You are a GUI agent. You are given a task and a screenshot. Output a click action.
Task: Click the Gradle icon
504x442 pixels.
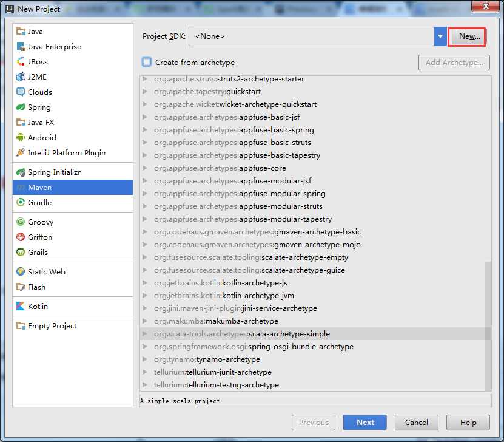point(21,202)
